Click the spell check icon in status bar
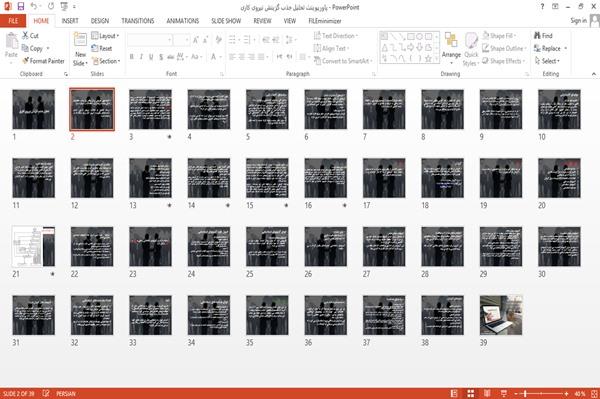600x399 pixels. (x=46, y=394)
